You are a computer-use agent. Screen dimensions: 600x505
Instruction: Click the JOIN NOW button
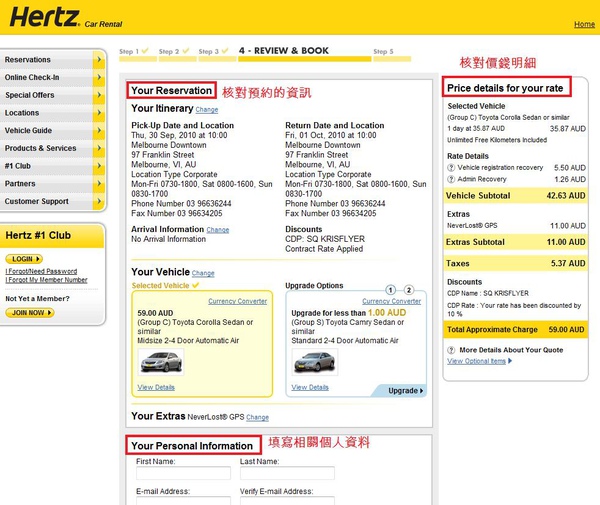(x=30, y=313)
